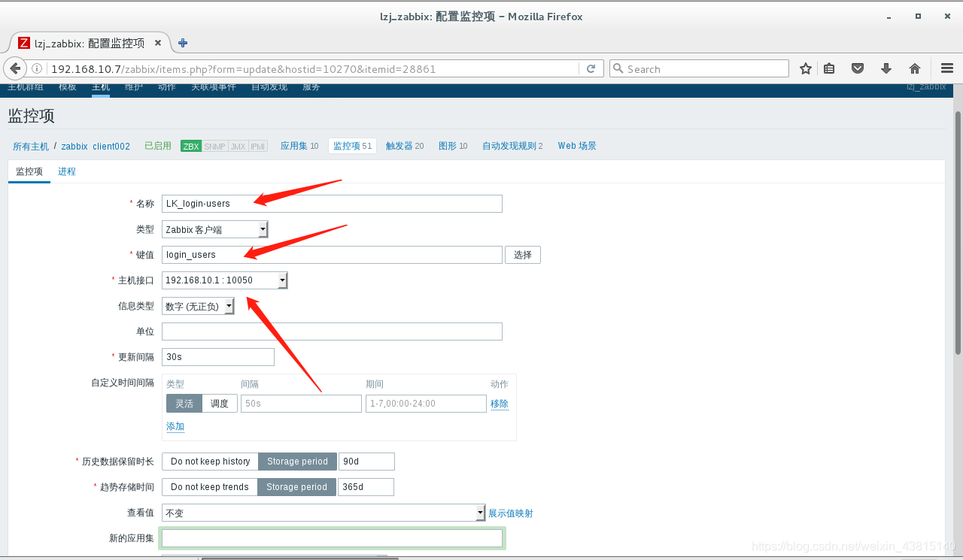Select the lzj_zabbix browser tab
The height and width of the screenshot is (560, 963).
tap(90, 43)
